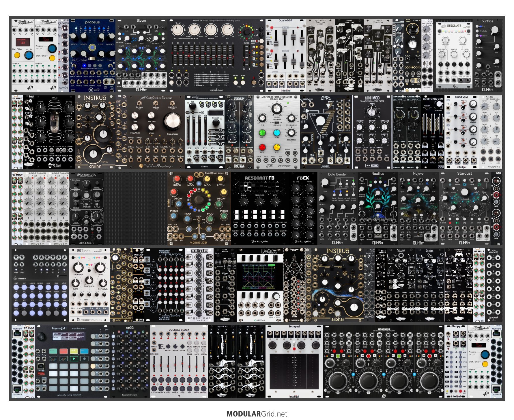
Task: Tap the blue seq pad on Hermod+
Action: point(84,351)
